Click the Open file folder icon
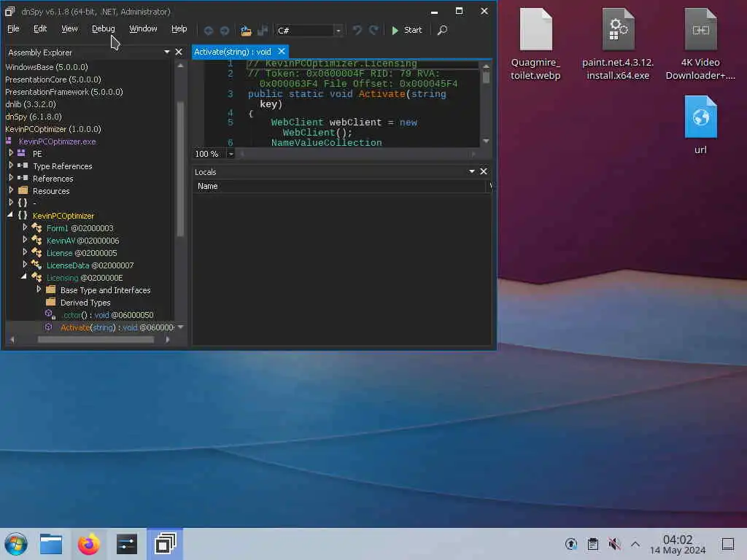 [x=246, y=31]
